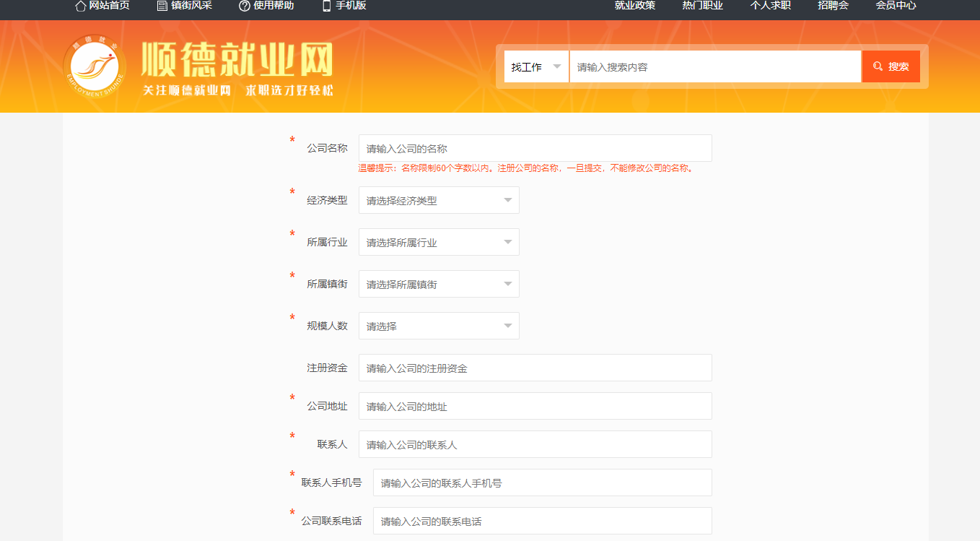Click the question mark icon beside 使用帮助
Image resolution: width=980 pixels, height=541 pixels.
pyautogui.click(x=245, y=6)
